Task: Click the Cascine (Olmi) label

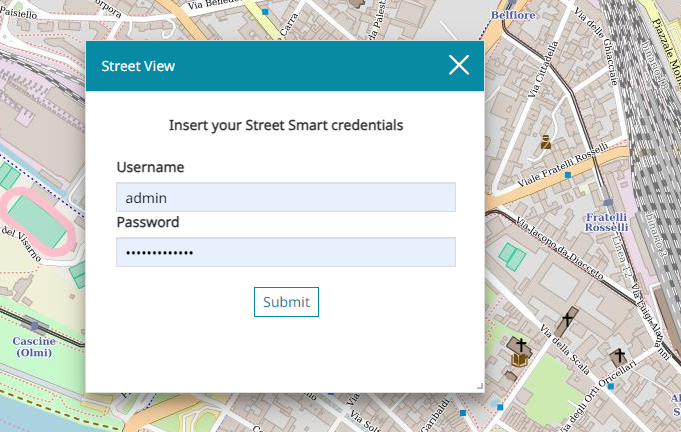Action: tap(33, 347)
